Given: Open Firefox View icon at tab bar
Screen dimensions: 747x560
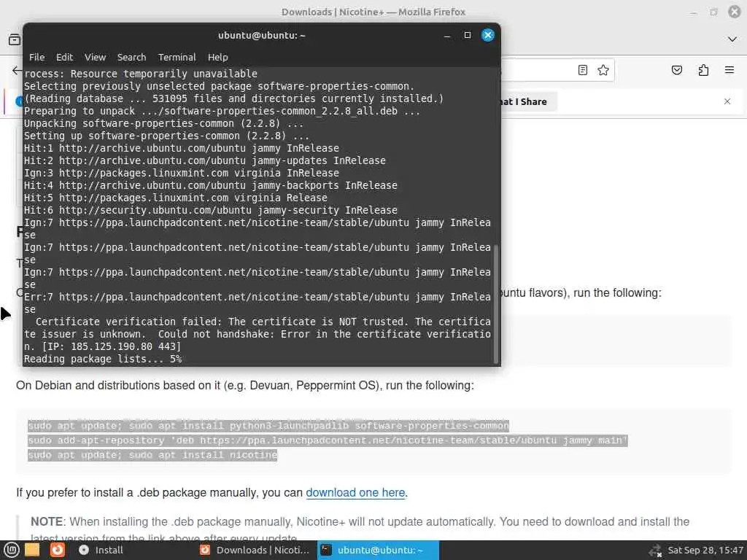Looking at the screenshot, I should click(15, 39).
